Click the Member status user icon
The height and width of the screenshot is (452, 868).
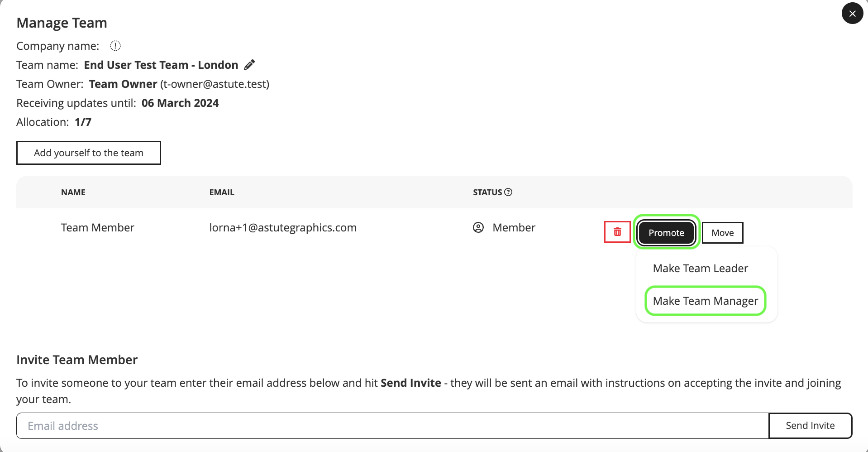478,227
